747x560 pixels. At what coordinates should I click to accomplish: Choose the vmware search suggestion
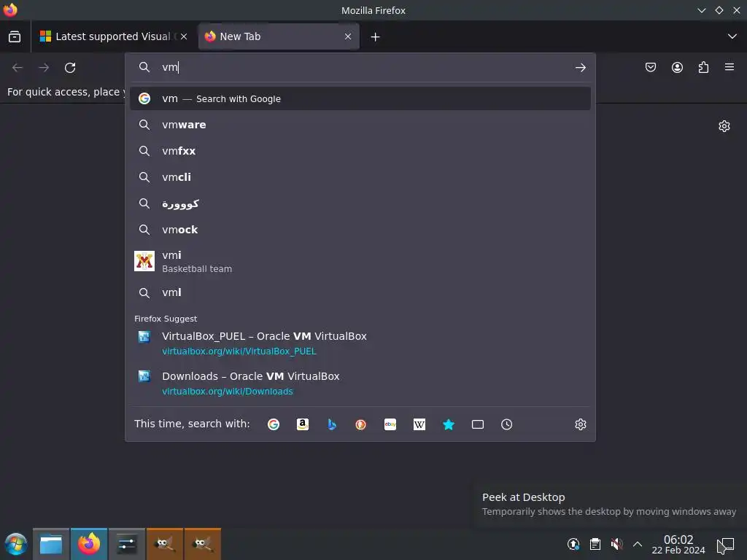pos(360,125)
